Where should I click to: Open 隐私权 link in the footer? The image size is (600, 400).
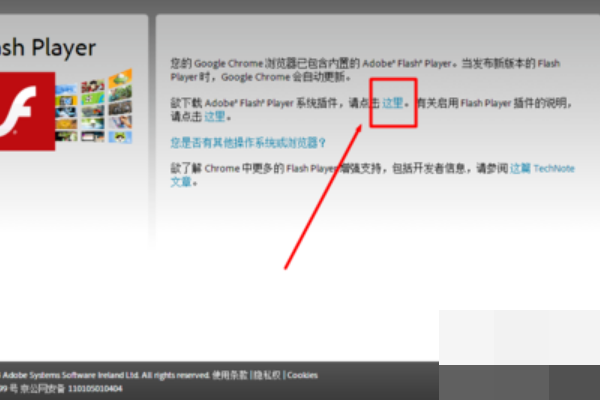267,375
